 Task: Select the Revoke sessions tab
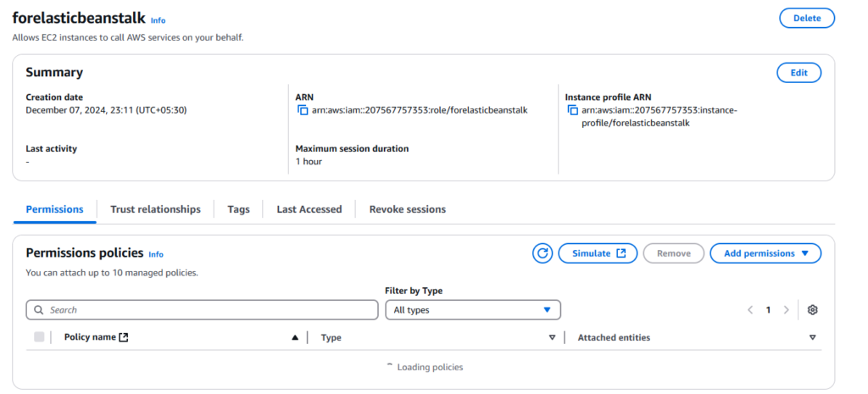(407, 209)
